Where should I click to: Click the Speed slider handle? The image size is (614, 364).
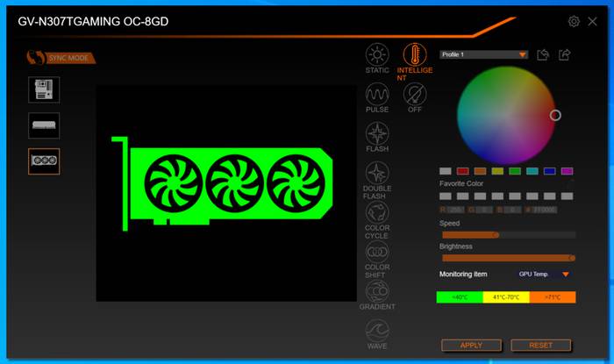coord(496,235)
